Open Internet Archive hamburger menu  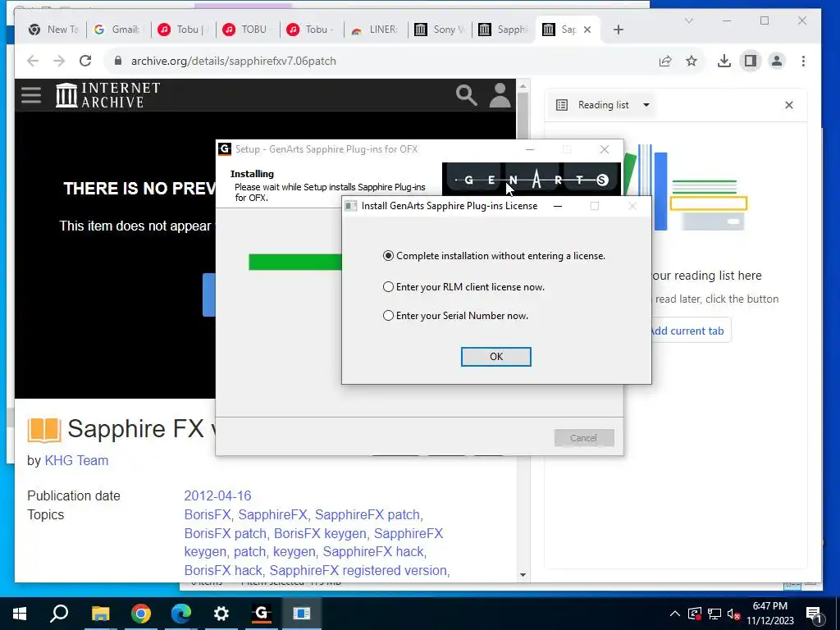31,95
